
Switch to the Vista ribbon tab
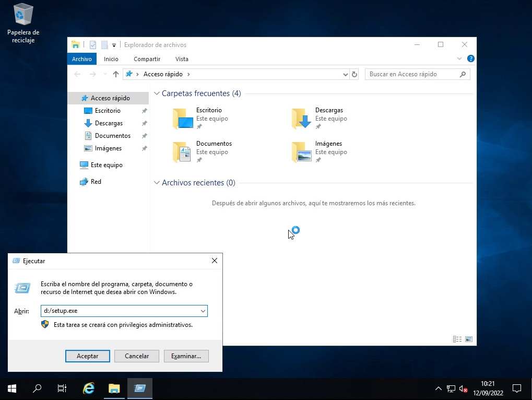[182, 59]
